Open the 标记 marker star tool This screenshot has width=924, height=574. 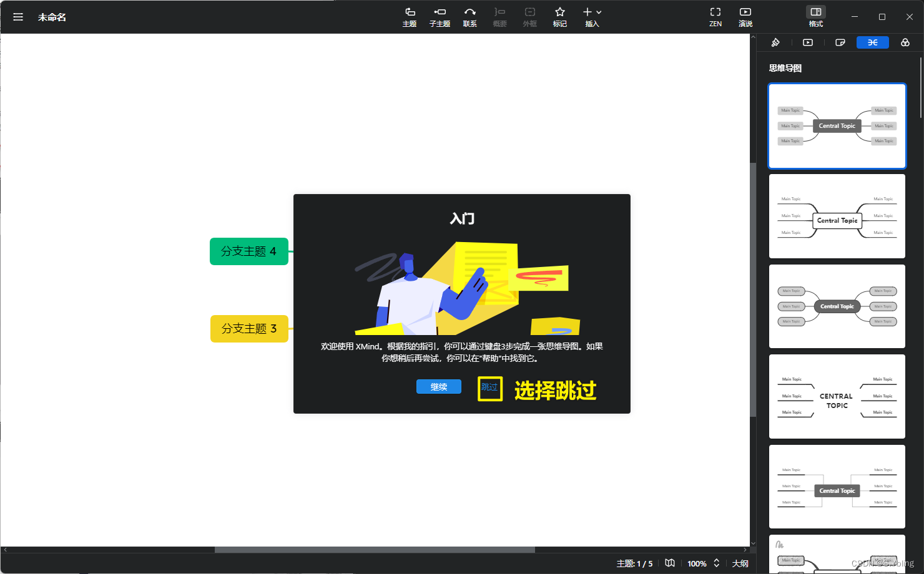560,17
